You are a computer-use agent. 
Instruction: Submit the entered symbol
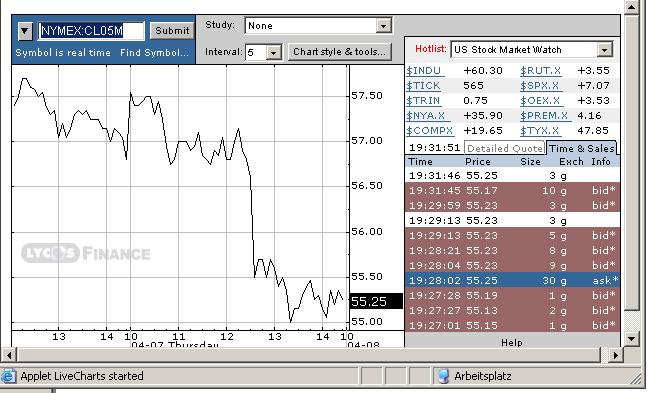172,31
